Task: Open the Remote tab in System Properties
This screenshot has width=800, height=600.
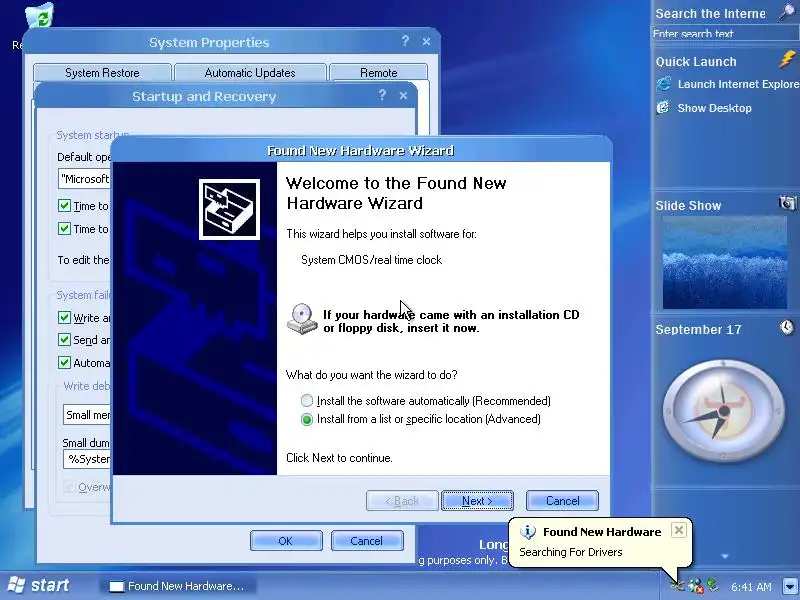Action: (379, 73)
